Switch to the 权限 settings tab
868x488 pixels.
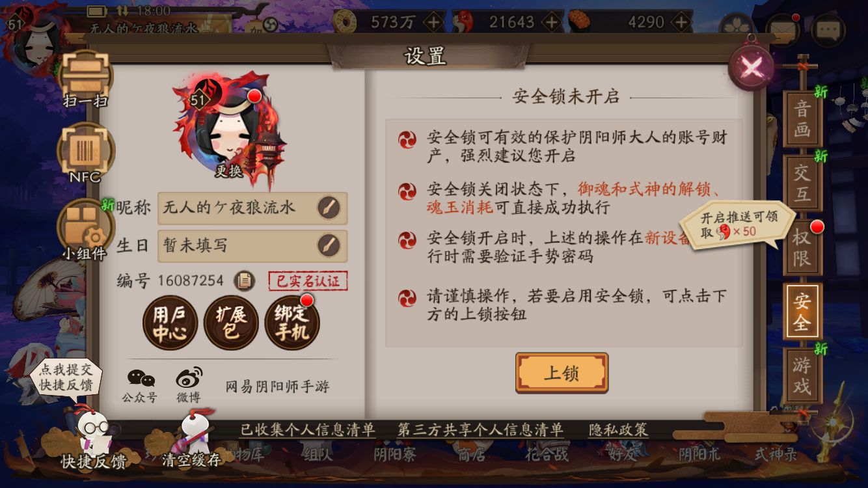click(802, 247)
